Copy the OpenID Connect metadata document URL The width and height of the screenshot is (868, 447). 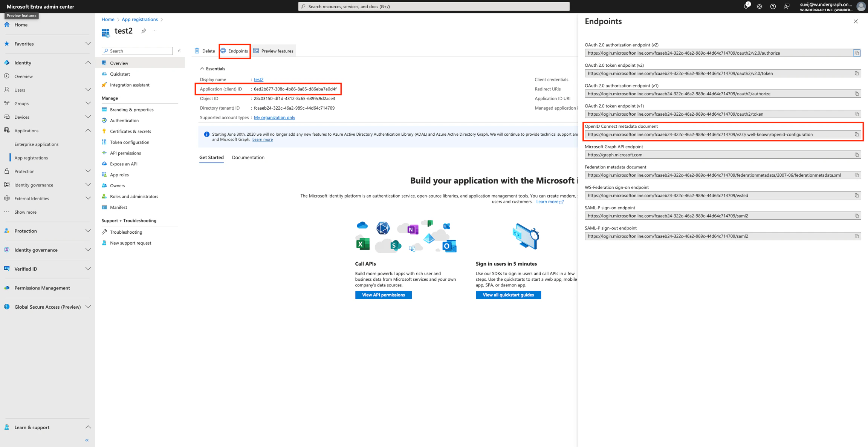click(x=857, y=134)
